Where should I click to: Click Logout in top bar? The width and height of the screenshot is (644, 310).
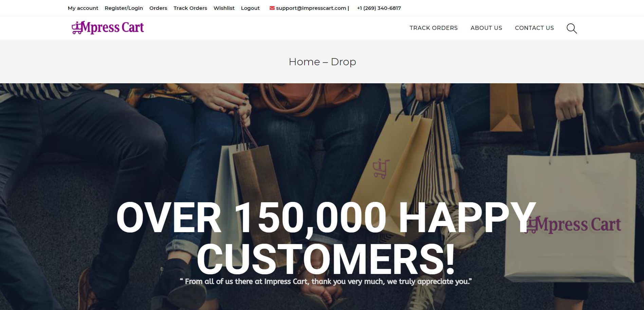click(250, 8)
